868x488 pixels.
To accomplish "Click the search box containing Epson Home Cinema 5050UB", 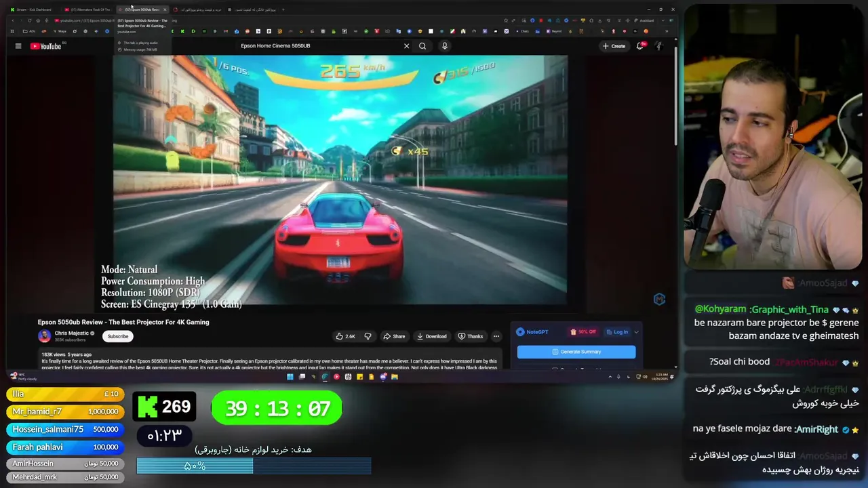I will 319,46.
